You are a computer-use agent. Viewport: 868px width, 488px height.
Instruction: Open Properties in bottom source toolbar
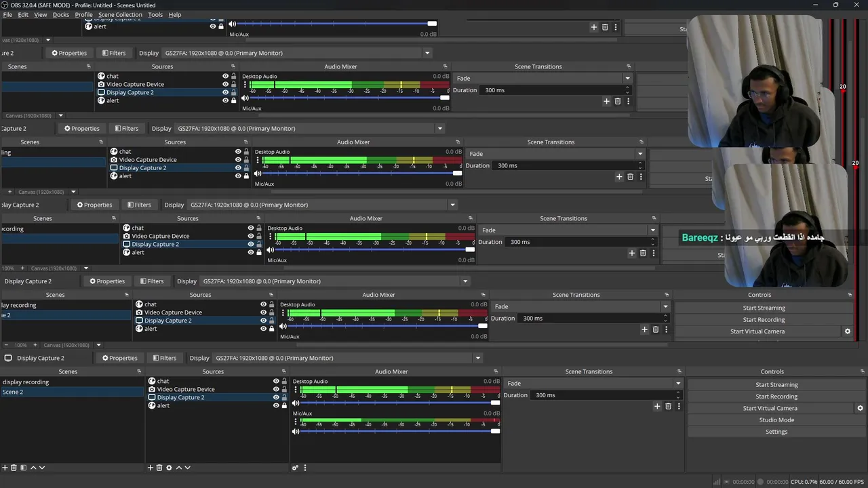[119, 358]
